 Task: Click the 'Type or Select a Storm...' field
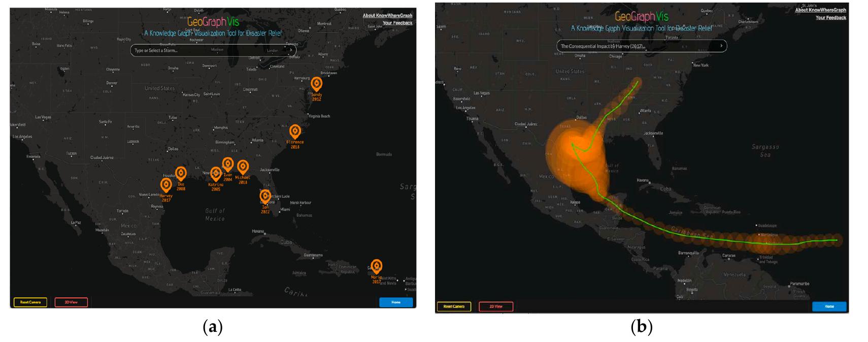[214, 50]
